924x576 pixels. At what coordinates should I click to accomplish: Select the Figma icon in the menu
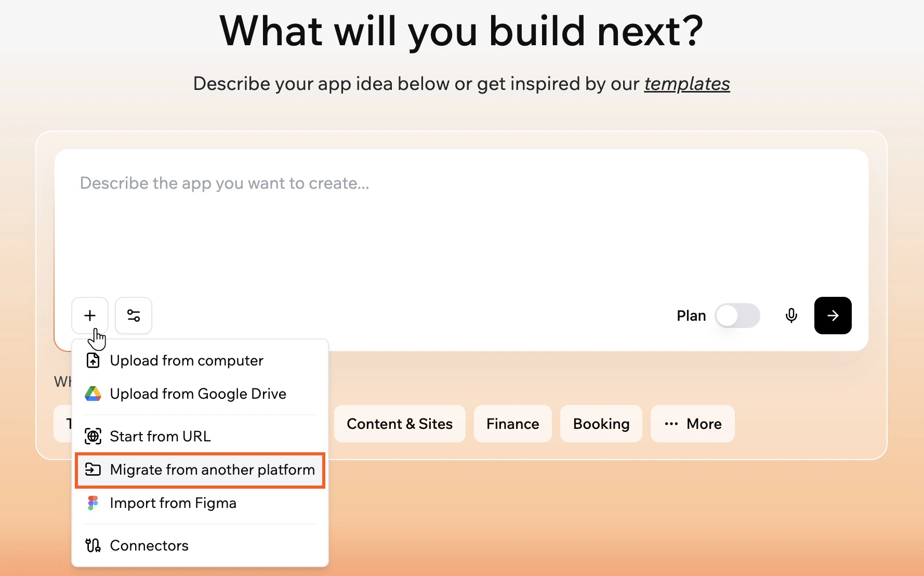(x=93, y=503)
